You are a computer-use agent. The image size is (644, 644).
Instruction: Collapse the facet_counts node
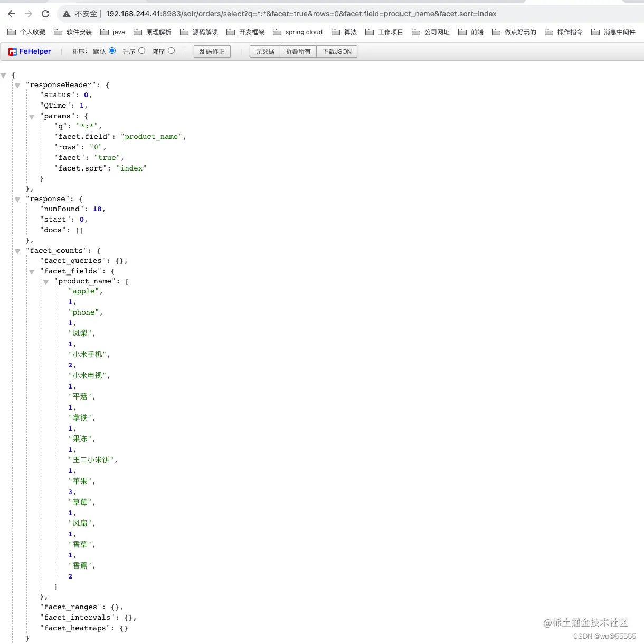point(17,251)
